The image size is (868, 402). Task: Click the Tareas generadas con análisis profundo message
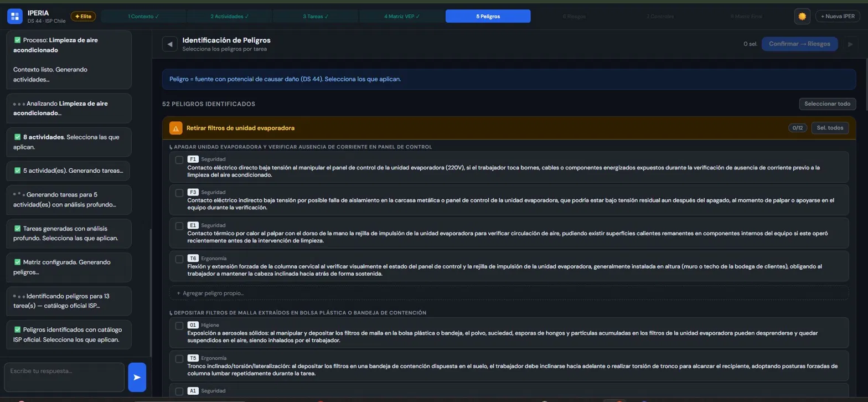click(69, 234)
